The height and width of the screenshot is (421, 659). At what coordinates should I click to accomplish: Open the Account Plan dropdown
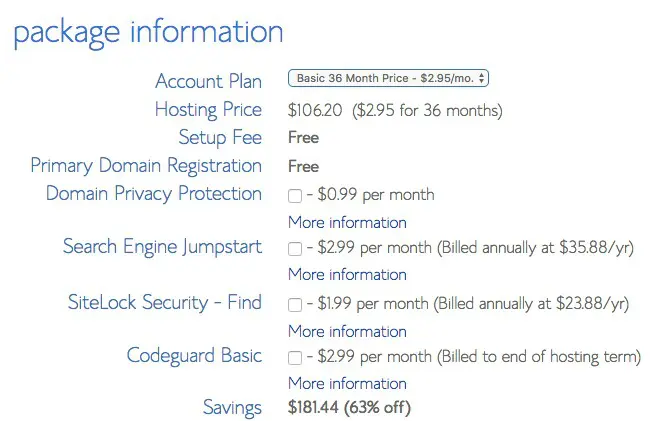point(388,78)
